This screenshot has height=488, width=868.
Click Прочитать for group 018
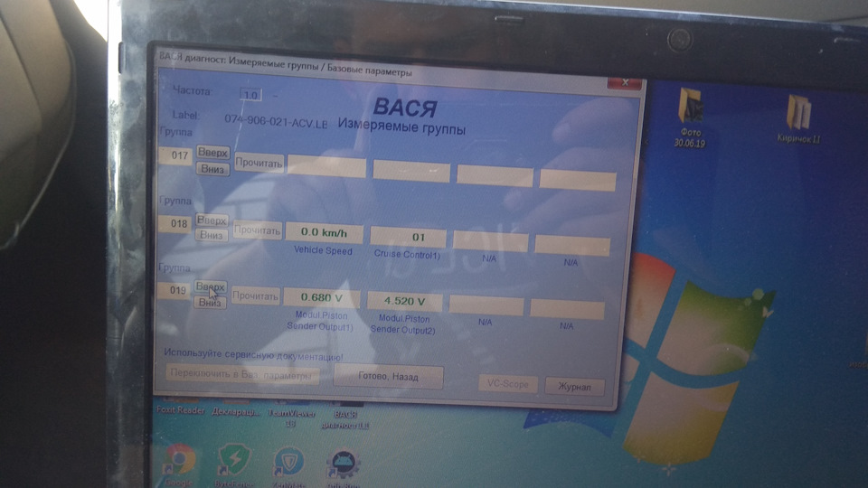click(x=257, y=230)
